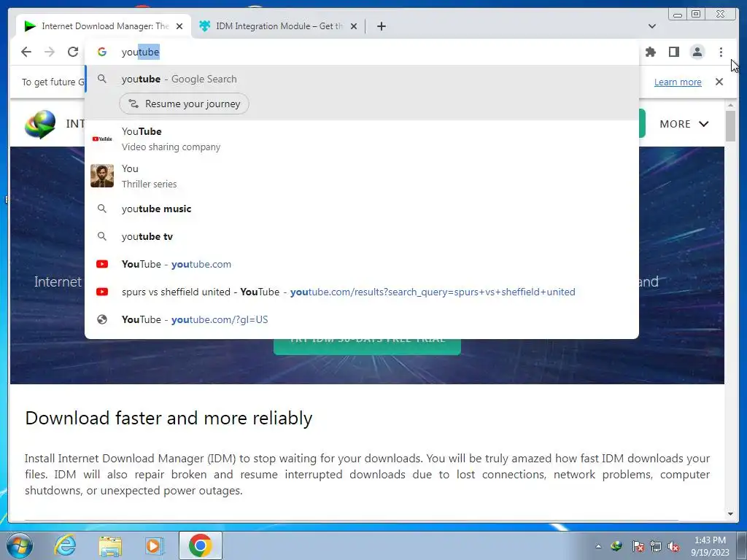Click the Learn more link

(x=678, y=82)
